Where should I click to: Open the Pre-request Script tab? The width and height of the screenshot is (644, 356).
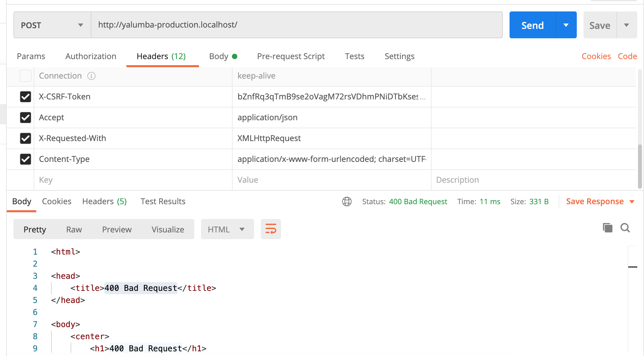pyautogui.click(x=291, y=56)
